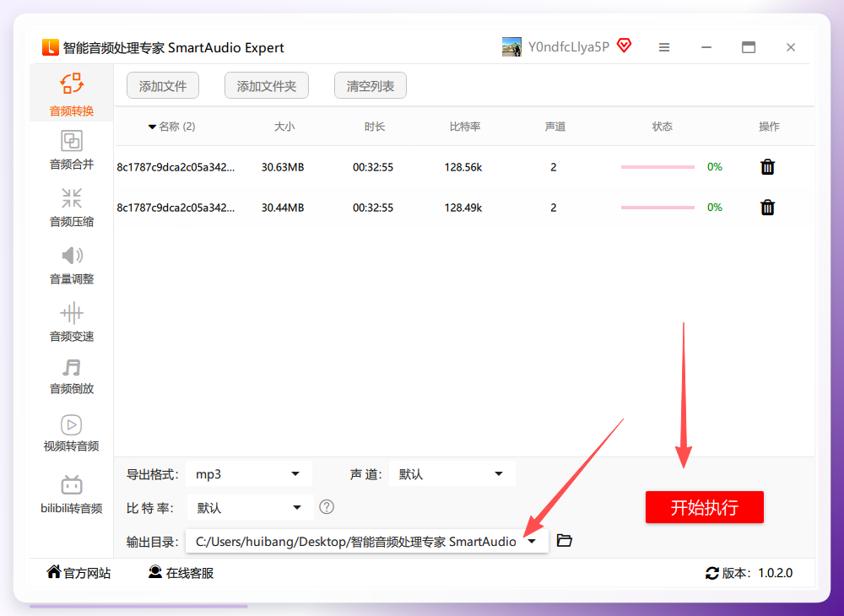Maximize the SmartAudio Expert window
The image size is (844, 616).
tap(748, 47)
